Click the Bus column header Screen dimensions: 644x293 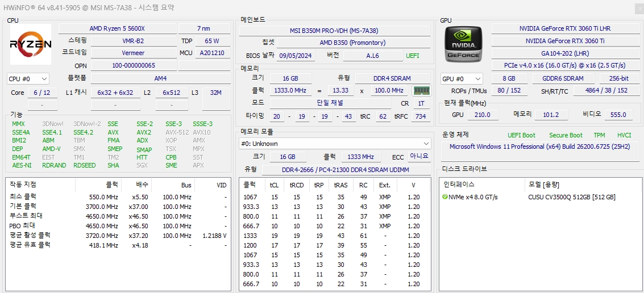(173, 185)
